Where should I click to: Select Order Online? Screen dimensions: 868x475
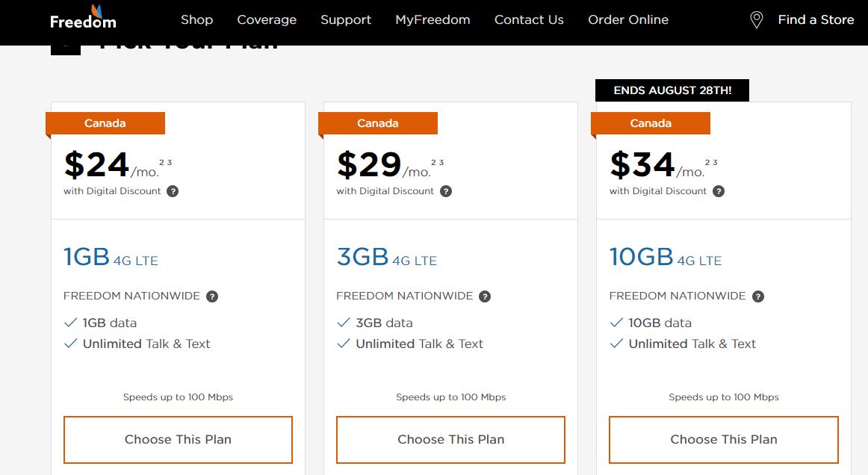(x=628, y=19)
